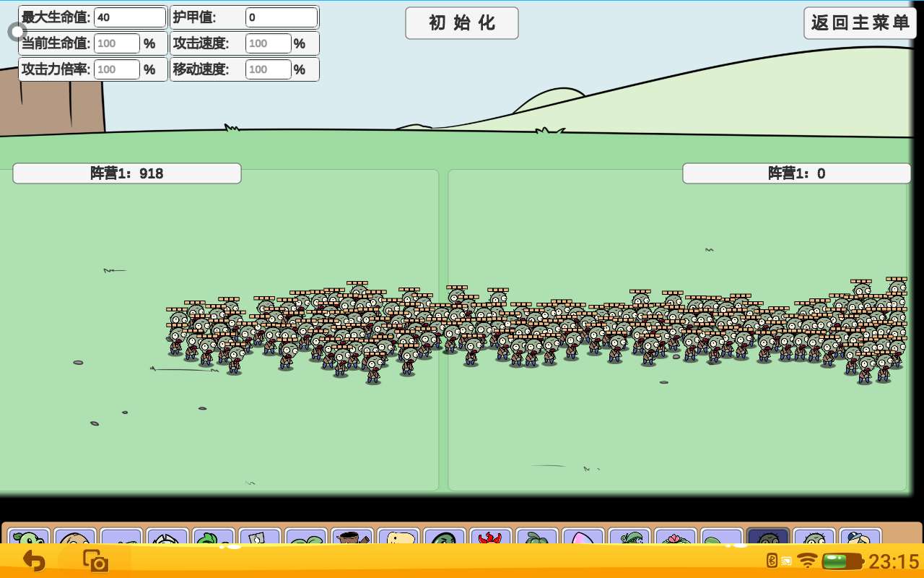This screenshot has height=578, width=924.
Task: Click the left 阵营1: 918 counter label
Action: (127, 173)
